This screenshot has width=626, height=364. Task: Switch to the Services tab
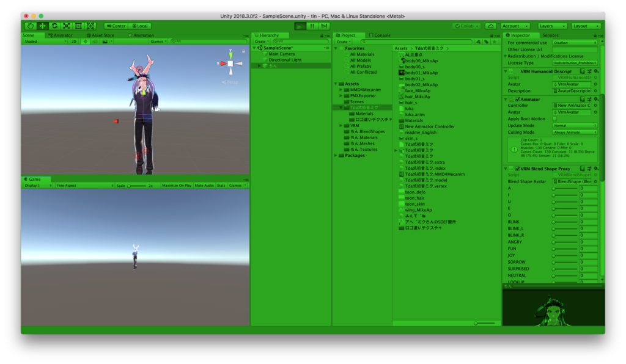(x=551, y=35)
